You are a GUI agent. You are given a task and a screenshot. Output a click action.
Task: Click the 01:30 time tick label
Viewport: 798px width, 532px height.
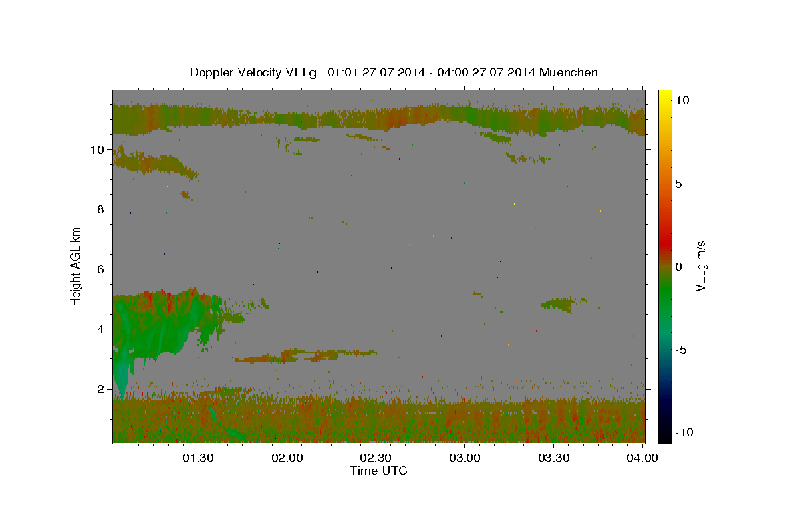click(x=198, y=458)
